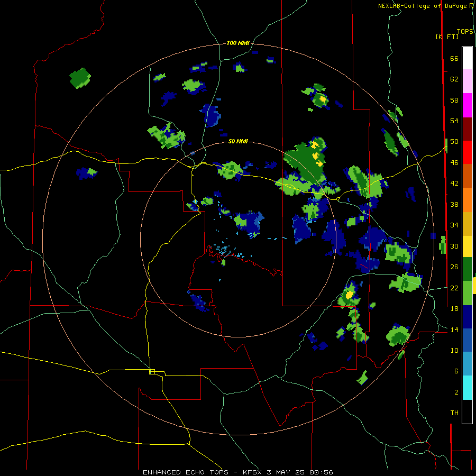The image size is (476, 476).
Task: Select the 50 NMI range ring label
Action: click(x=238, y=141)
